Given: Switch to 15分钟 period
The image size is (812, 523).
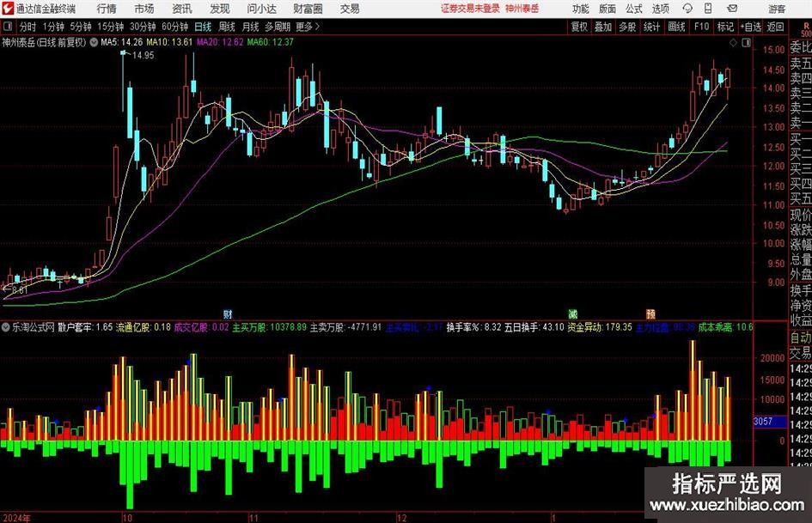Looking at the screenshot, I should pos(111,27).
